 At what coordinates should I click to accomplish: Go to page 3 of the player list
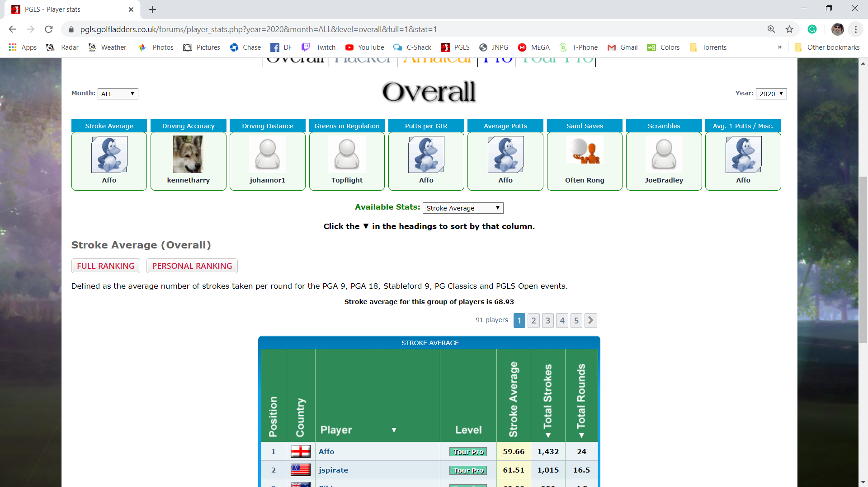[547, 320]
